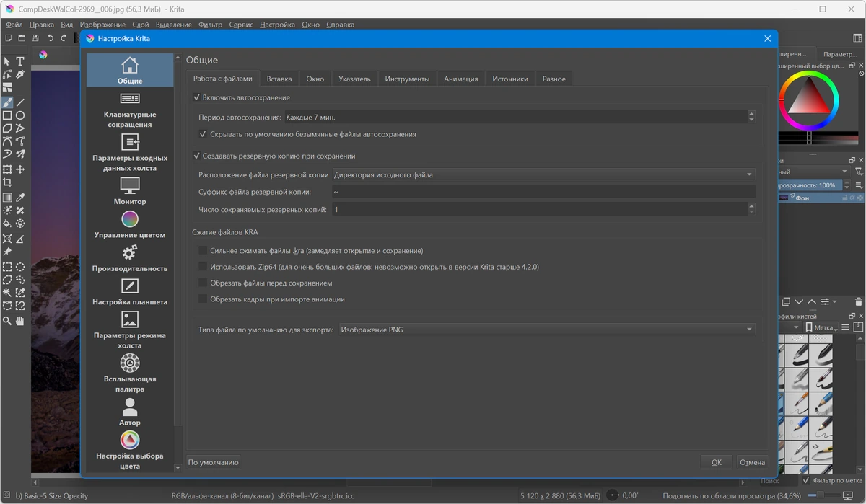Open the Настройка menu
The height and width of the screenshot is (504, 866).
click(x=277, y=25)
